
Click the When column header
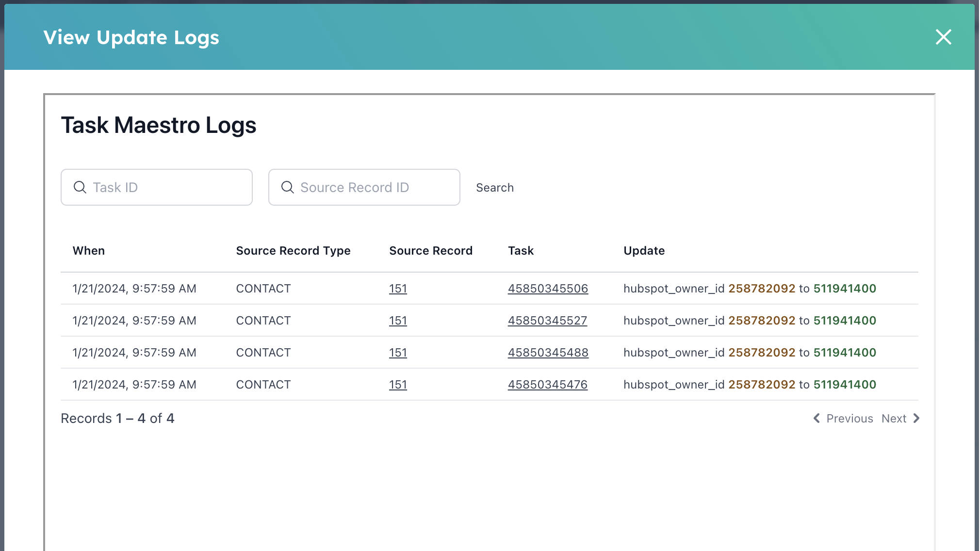(x=89, y=250)
